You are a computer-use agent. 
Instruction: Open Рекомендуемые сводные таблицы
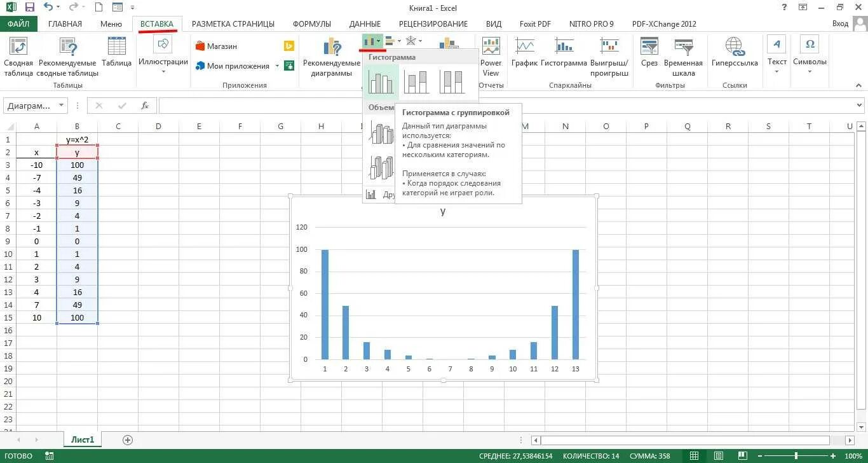pos(67,57)
